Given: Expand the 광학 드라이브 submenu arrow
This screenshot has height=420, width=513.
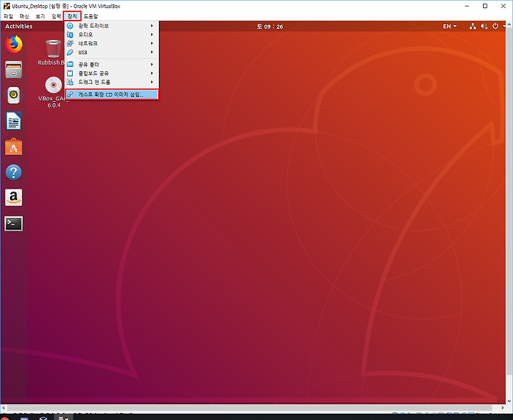Looking at the screenshot, I should (x=152, y=26).
